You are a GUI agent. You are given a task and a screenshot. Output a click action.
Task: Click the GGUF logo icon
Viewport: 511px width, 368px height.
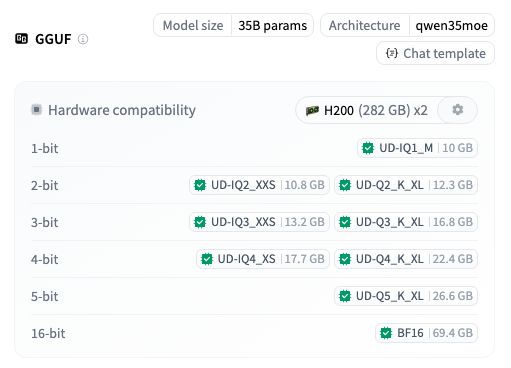[x=22, y=39]
